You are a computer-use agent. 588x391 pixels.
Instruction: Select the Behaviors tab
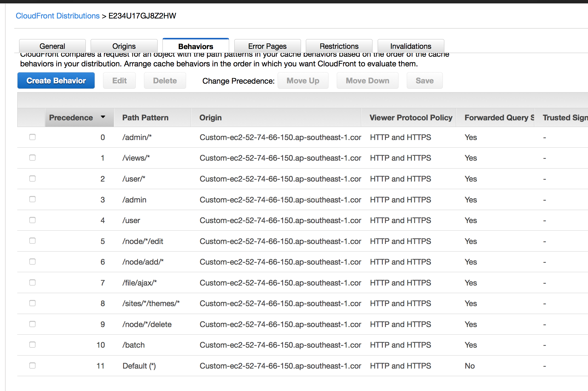[x=196, y=46]
